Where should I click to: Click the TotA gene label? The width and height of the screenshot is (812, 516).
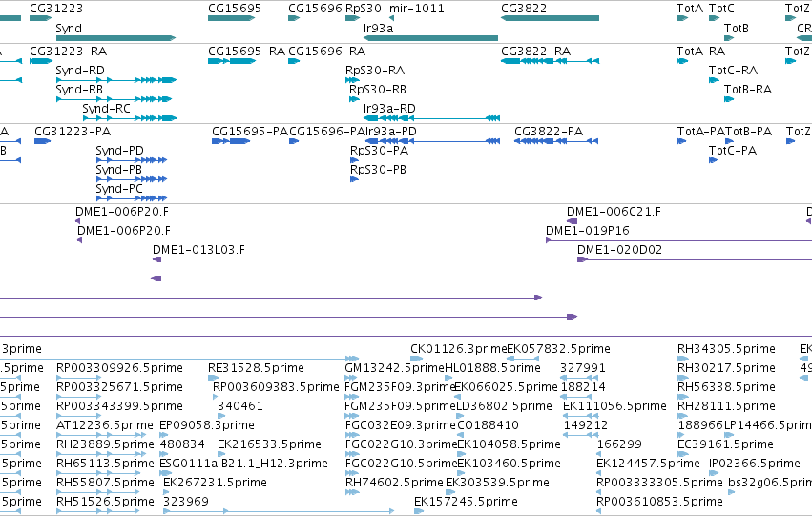pos(690,9)
